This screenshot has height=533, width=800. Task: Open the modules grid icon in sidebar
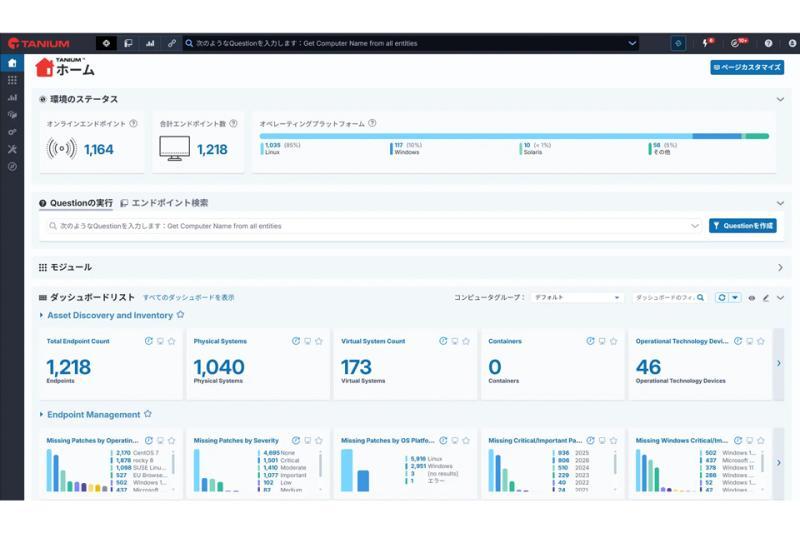pyautogui.click(x=12, y=80)
